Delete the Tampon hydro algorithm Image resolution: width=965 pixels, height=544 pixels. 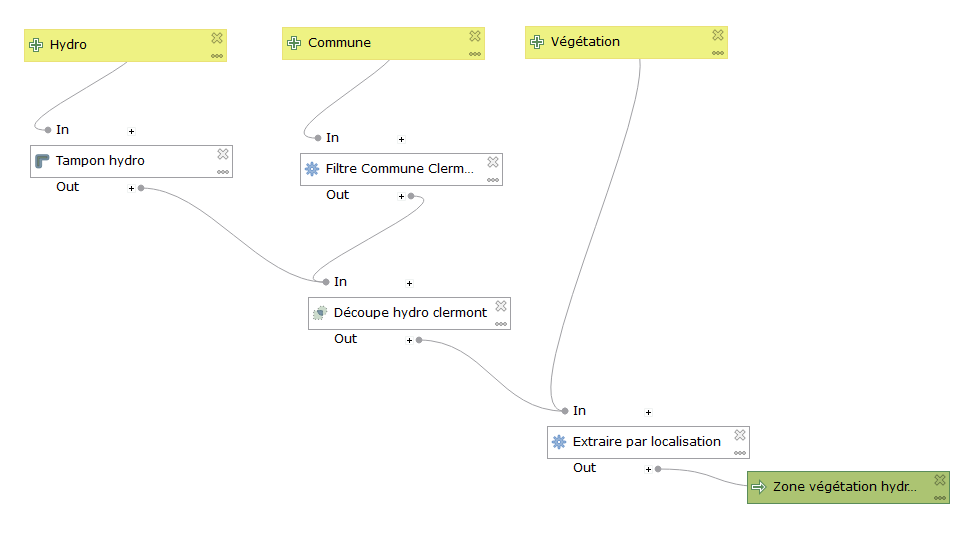coord(223,154)
